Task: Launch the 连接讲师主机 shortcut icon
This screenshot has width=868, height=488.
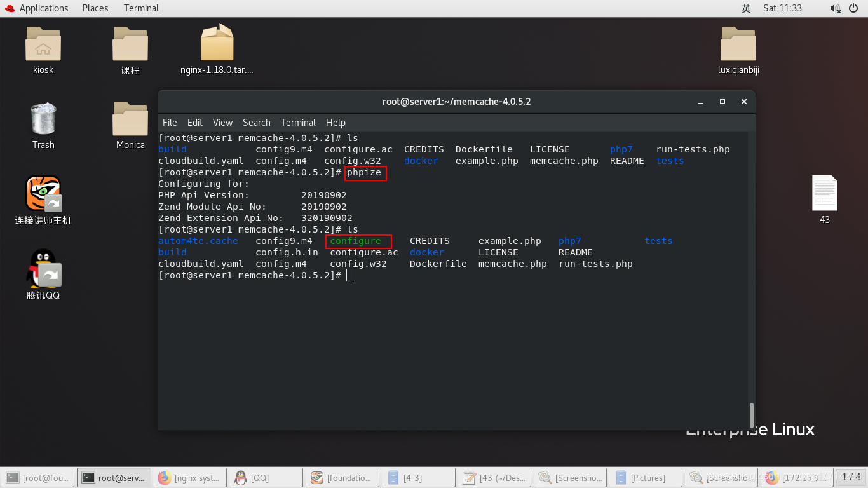Action: coord(43,194)
